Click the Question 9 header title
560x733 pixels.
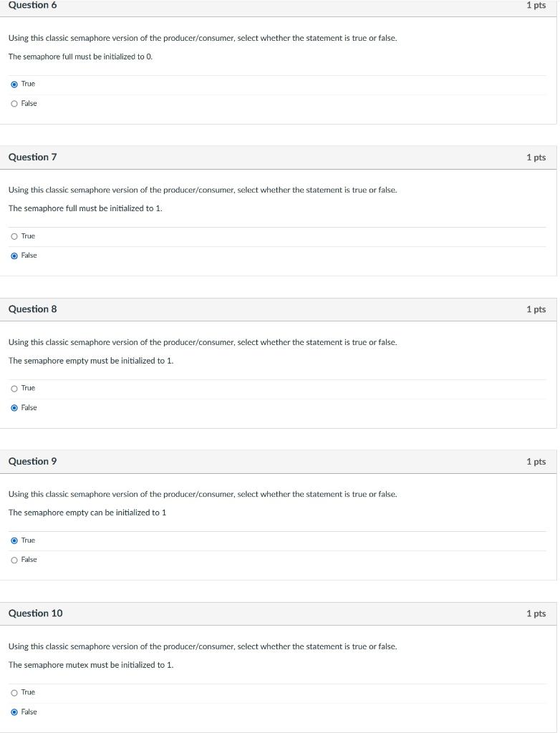(32, 462)
